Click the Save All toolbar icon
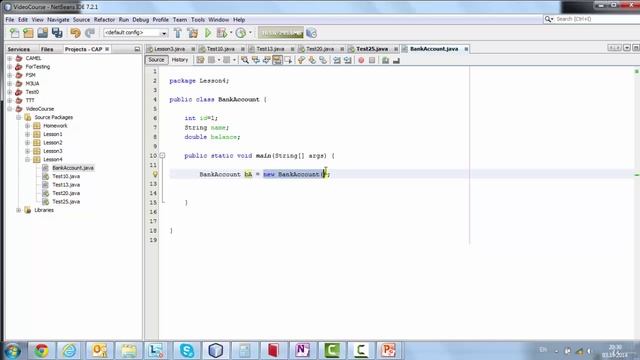 (57, 33)
